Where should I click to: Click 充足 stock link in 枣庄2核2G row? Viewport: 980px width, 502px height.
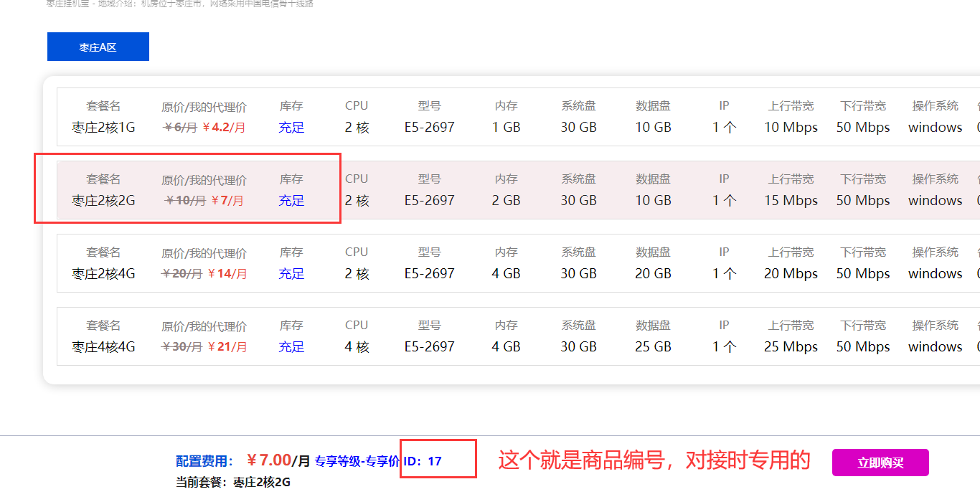(291, 201)
